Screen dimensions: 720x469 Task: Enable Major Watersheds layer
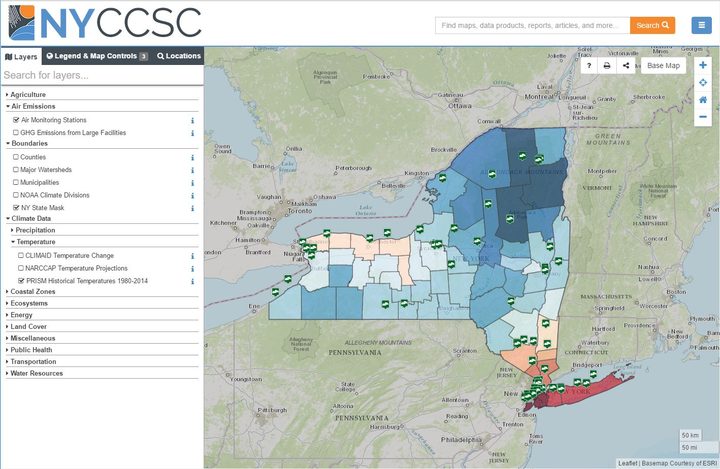tap(16, 170)
